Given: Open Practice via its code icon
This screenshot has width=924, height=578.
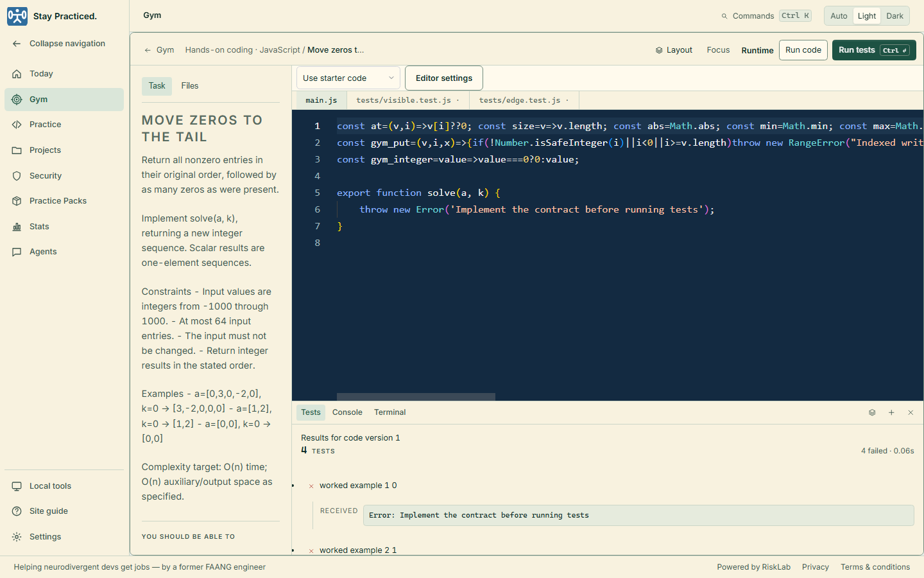Looking at the screenshot, I should tap(17, 125).
